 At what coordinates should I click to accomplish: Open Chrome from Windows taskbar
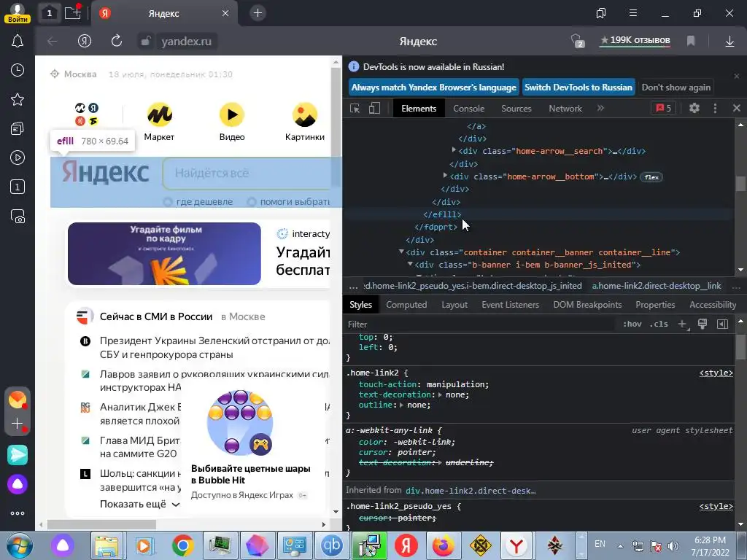coord(183,545)
